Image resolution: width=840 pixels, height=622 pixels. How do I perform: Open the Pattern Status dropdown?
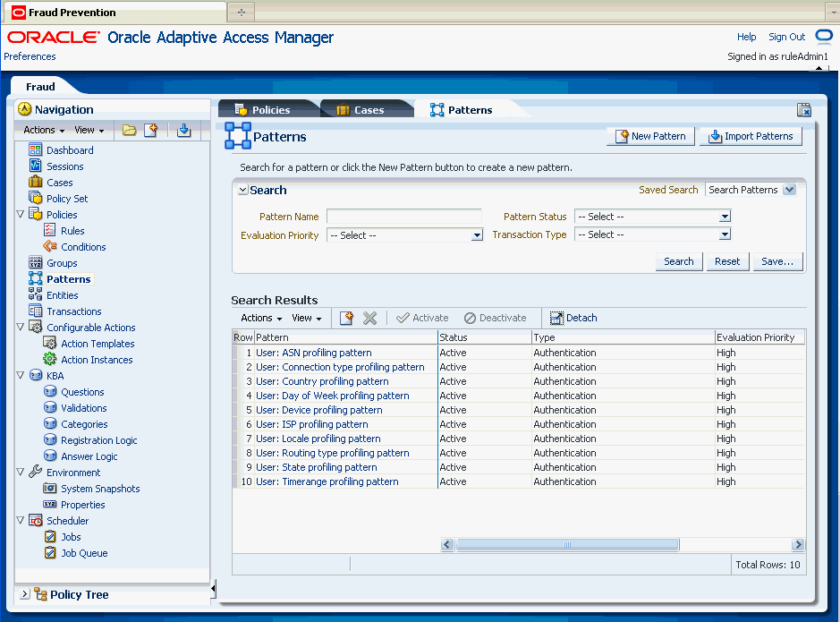point(725,217)
